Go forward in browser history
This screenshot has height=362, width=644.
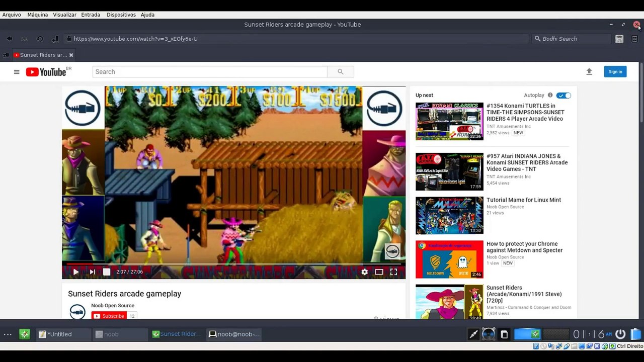point(24,39)
